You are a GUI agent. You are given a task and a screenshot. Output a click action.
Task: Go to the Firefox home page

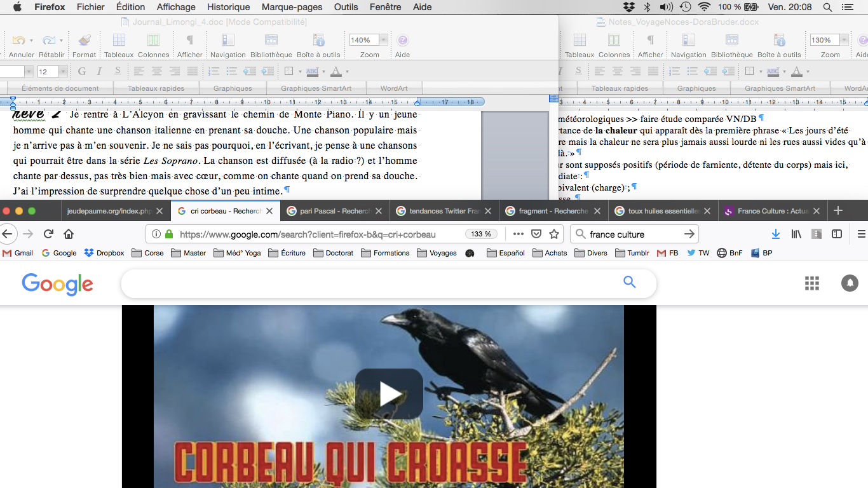point(69,234)
